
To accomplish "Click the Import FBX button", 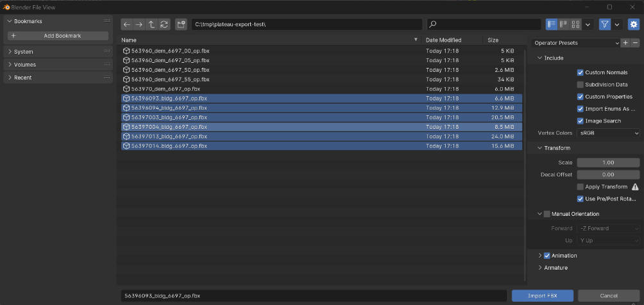I will 543,295.
